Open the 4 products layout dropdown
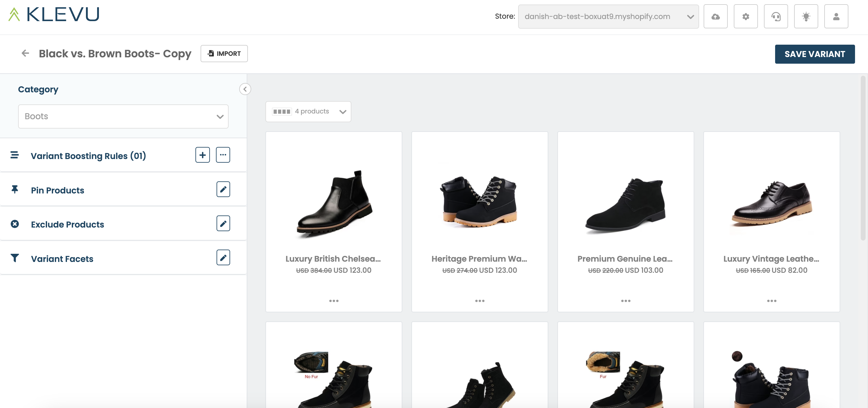The image size is (868, 408). point(308,112)
